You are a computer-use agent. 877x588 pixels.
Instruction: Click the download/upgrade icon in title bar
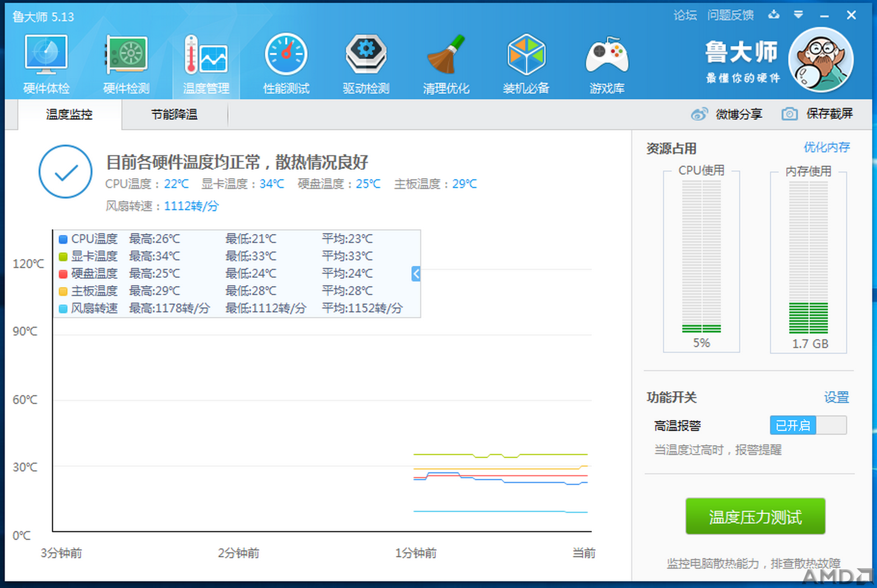click(773, 15)
